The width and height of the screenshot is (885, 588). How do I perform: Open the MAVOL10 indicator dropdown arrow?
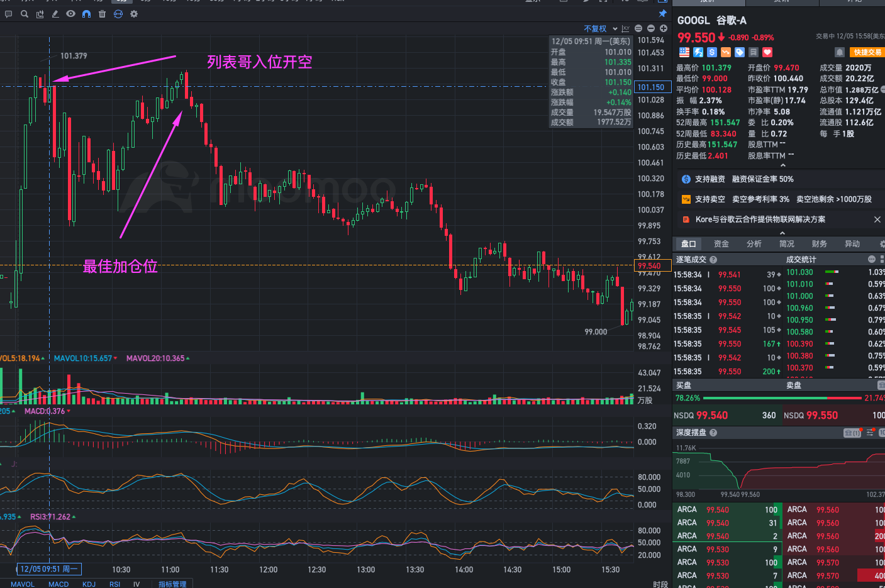116,358
